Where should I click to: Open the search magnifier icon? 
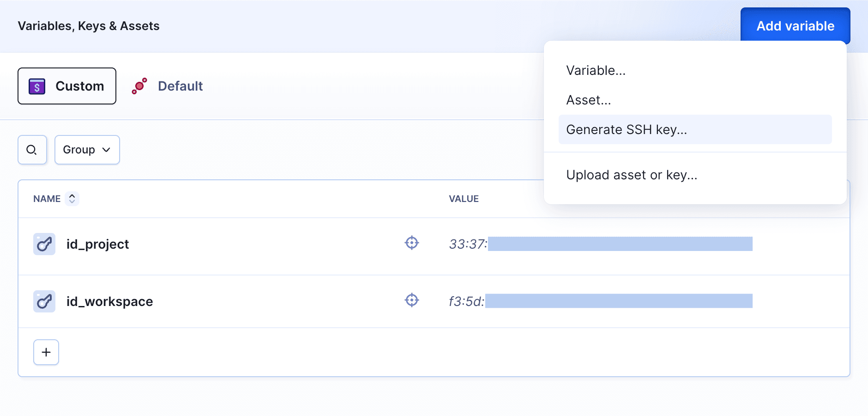(32, 150)
